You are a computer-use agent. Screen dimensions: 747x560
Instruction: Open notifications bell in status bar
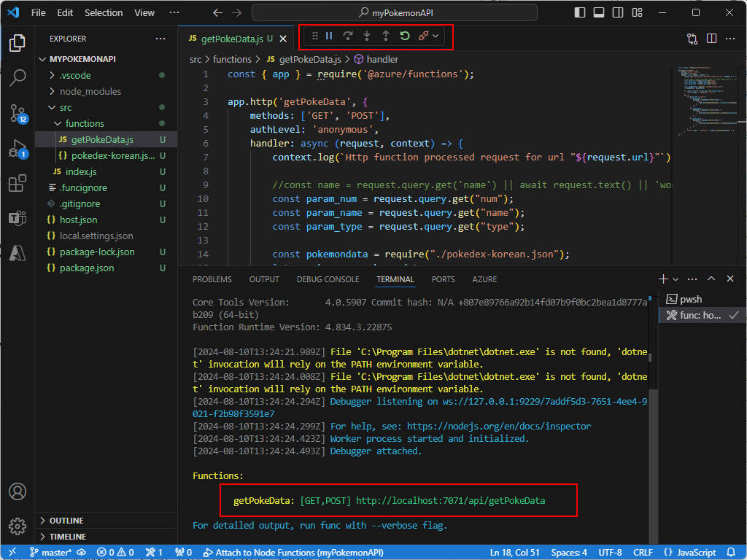tap(731, 553)
